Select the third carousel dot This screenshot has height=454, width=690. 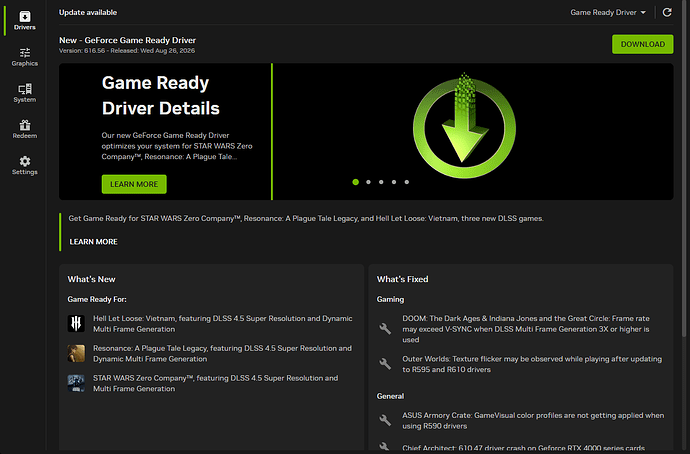381,182
